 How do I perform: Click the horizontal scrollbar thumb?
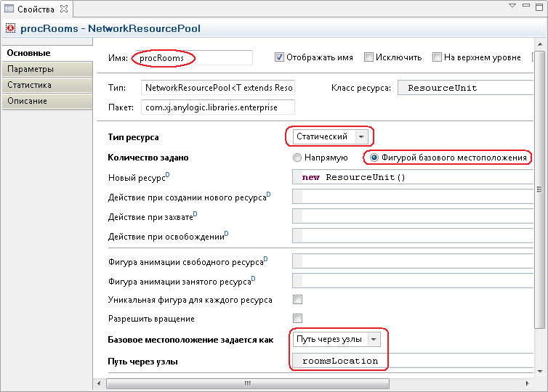pos(247,383)
